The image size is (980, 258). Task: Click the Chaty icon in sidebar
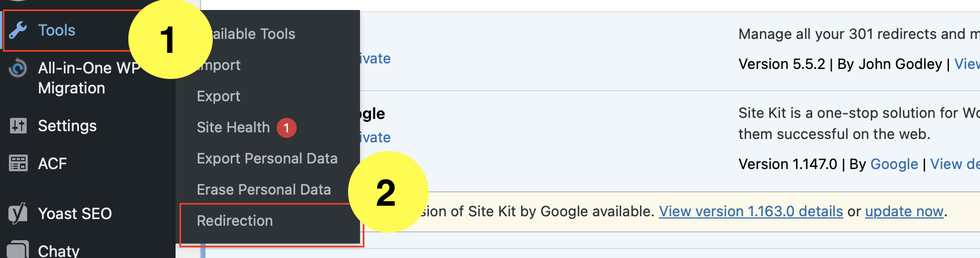point(18,249)
